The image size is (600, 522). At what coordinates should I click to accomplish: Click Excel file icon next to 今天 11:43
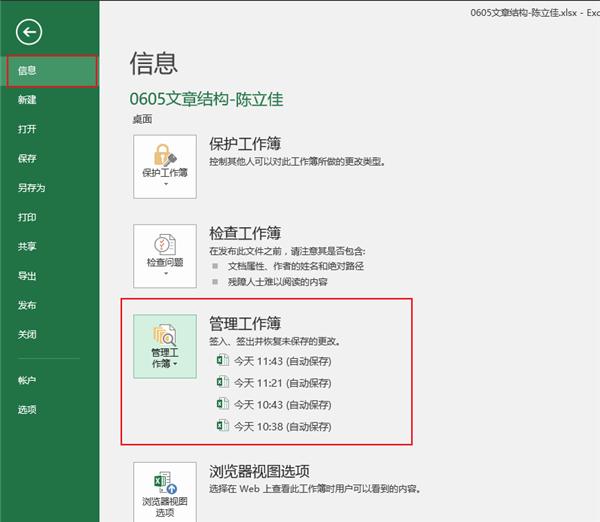click(223, 361)
